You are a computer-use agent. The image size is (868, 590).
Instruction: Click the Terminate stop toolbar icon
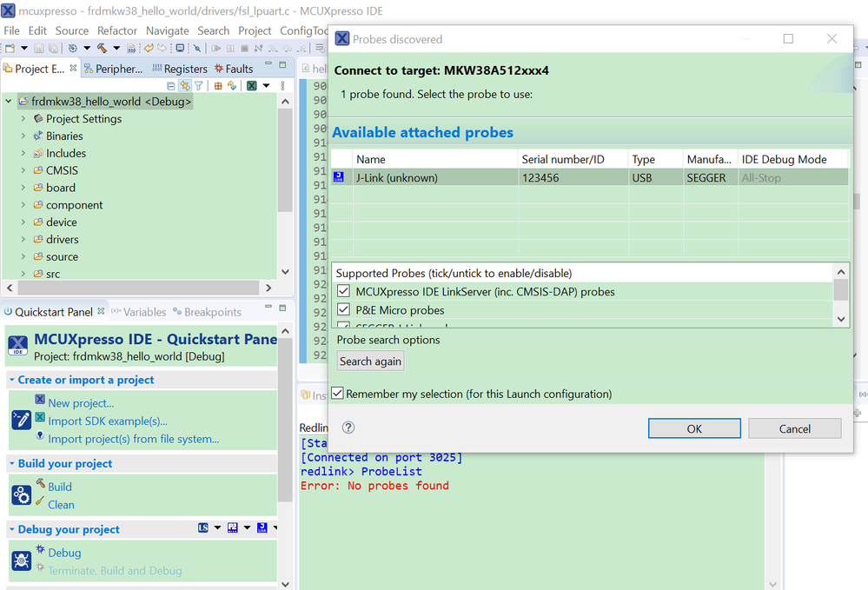click(x=245, y=48)
